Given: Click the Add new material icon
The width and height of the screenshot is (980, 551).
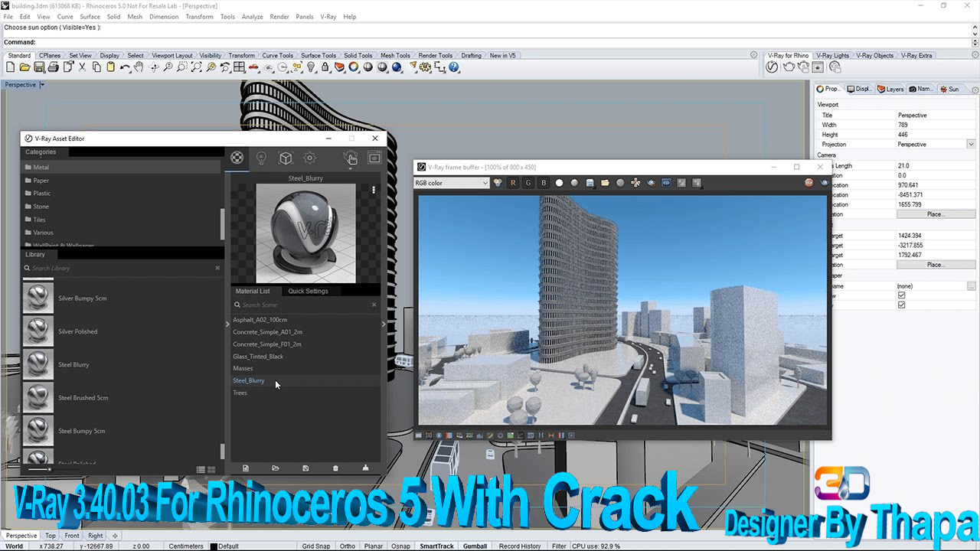Looking at the screenshot, I should click(x=246, y=468).
